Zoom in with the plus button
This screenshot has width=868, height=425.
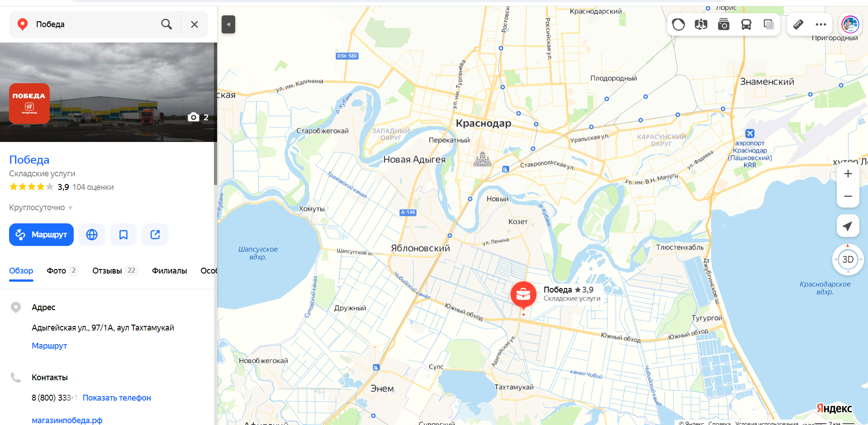(x=848, y=174)
